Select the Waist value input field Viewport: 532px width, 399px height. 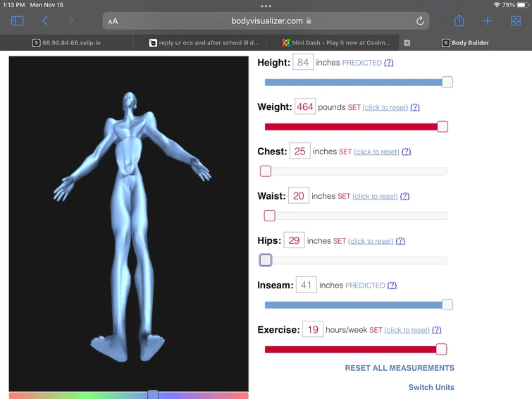(x=299, y=195)
